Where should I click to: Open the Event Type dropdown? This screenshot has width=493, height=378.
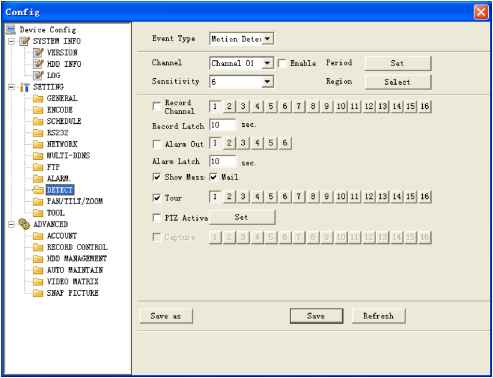(x=242, y=39)
